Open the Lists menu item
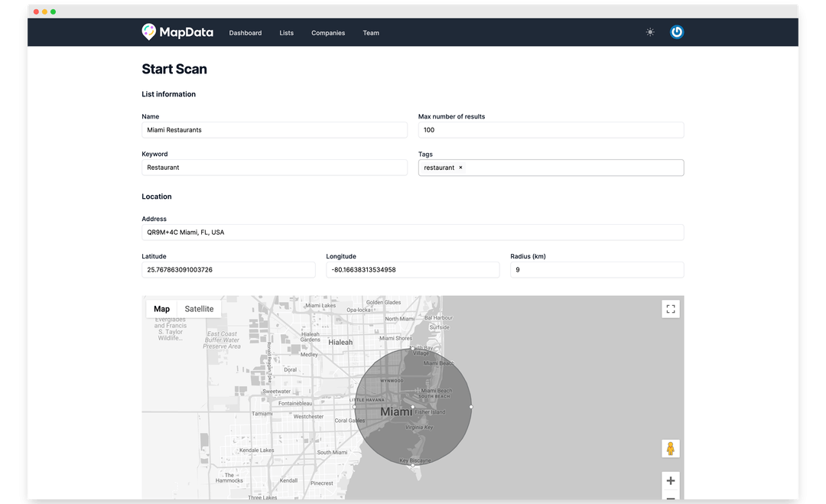 pyautogui.click(x=287, y=33)
